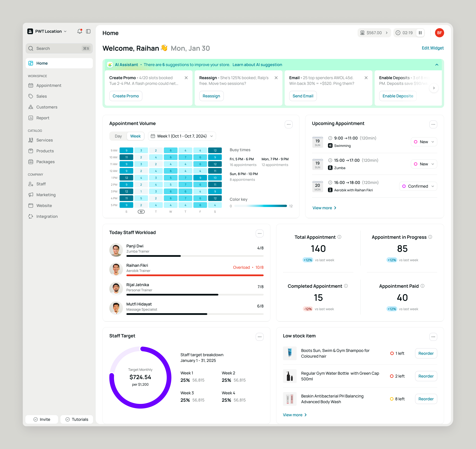Open the BF user avatar

[x=439, y=33]
